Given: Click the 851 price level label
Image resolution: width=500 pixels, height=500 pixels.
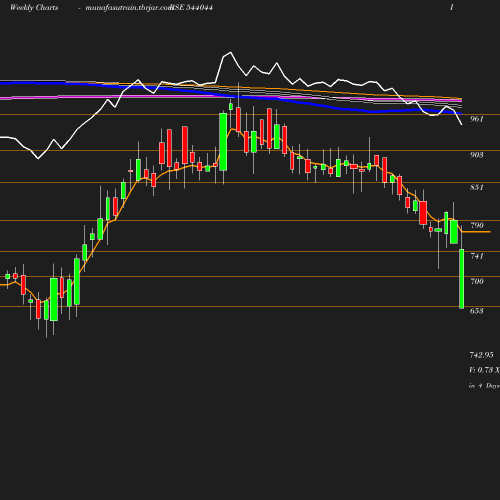Looking at the screenshot, I should [x=476, y=187].
